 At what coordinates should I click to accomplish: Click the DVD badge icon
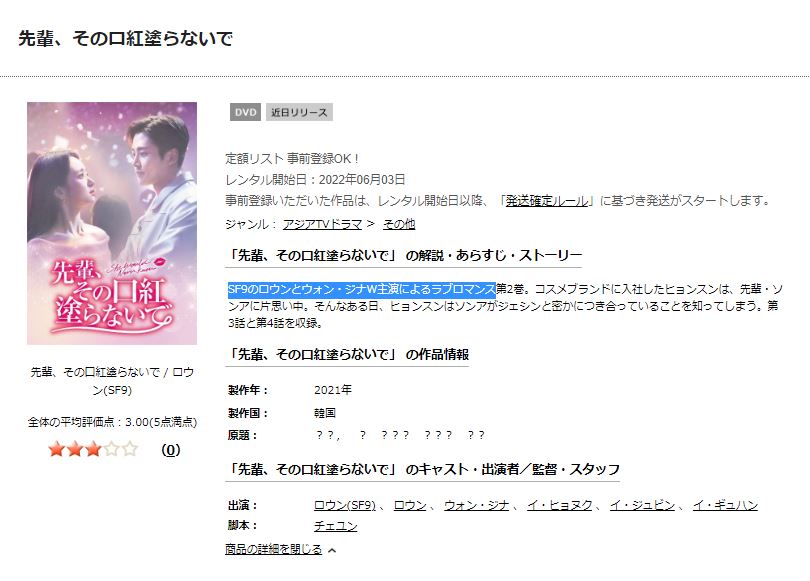[x=245, y=112]
